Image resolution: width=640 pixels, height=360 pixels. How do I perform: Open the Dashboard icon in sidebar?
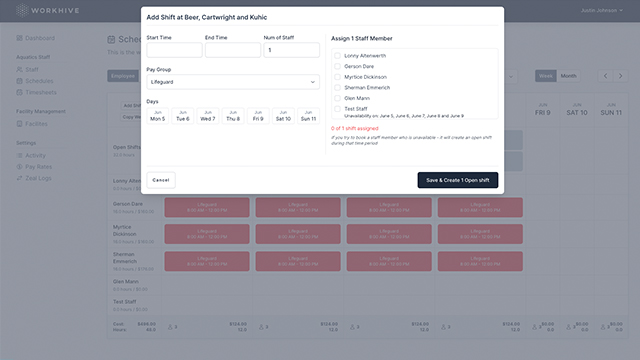click(19, 38)
